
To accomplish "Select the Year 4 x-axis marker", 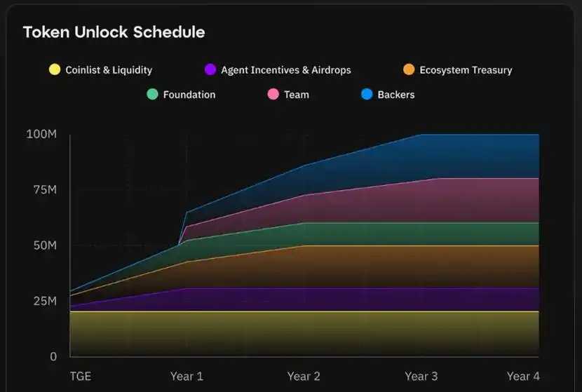I will [x=523, y=377].
